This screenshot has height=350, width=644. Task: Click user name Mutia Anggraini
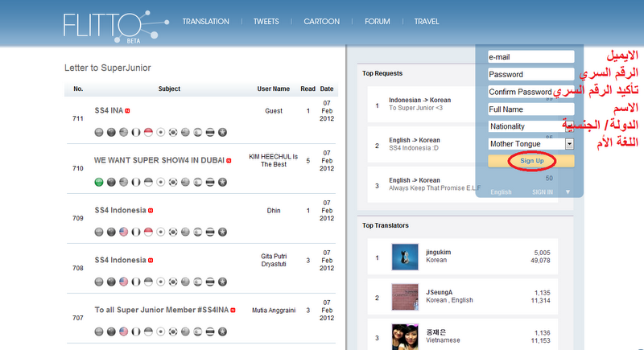pyautogui.click(x=274, y=311)
